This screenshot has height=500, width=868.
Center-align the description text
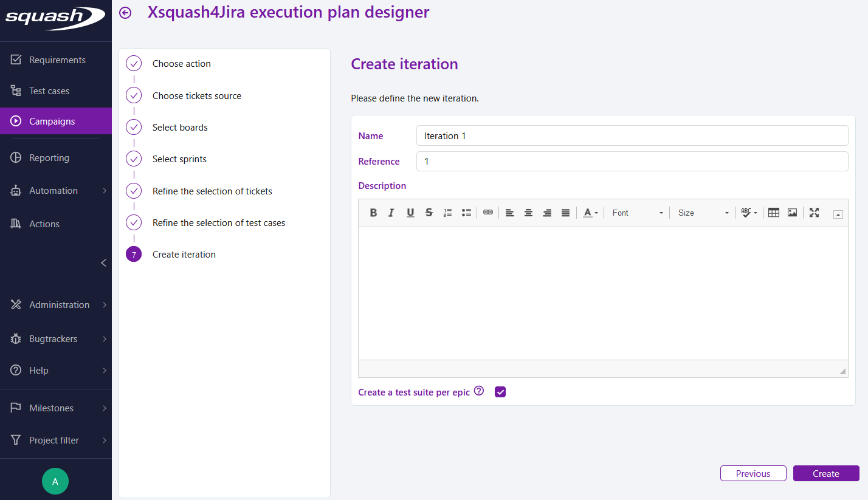(x=528, y=212)
